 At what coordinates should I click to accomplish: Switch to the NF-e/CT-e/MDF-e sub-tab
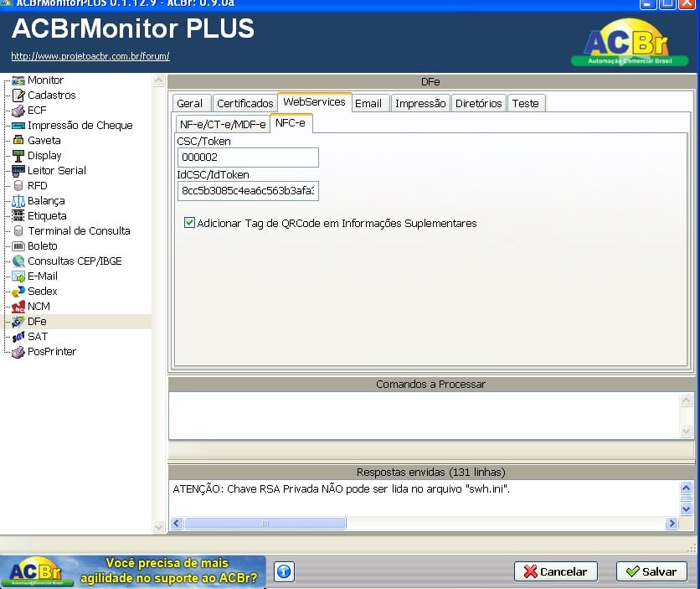tap(223, 124)
